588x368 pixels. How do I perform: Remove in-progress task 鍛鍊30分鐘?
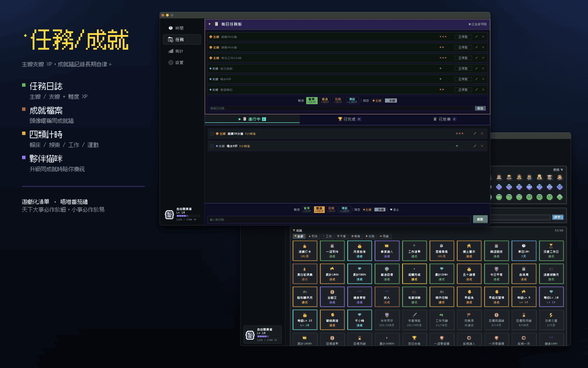[x=482, y=133]
